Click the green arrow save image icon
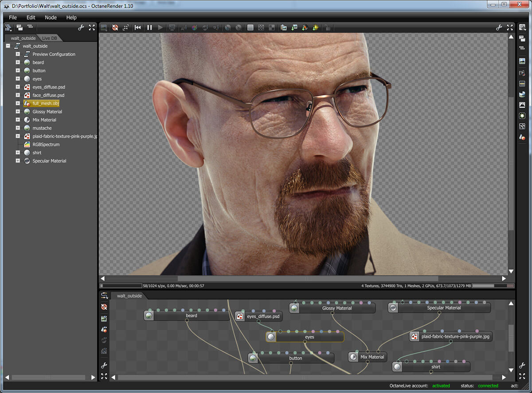The height and width of the screenshot is (393, 532). [x=294, y=28]
